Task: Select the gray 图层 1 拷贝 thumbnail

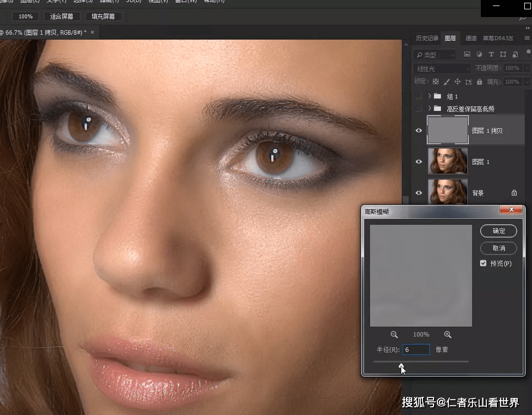Action: pyautogui.click(x=448, y=130)
